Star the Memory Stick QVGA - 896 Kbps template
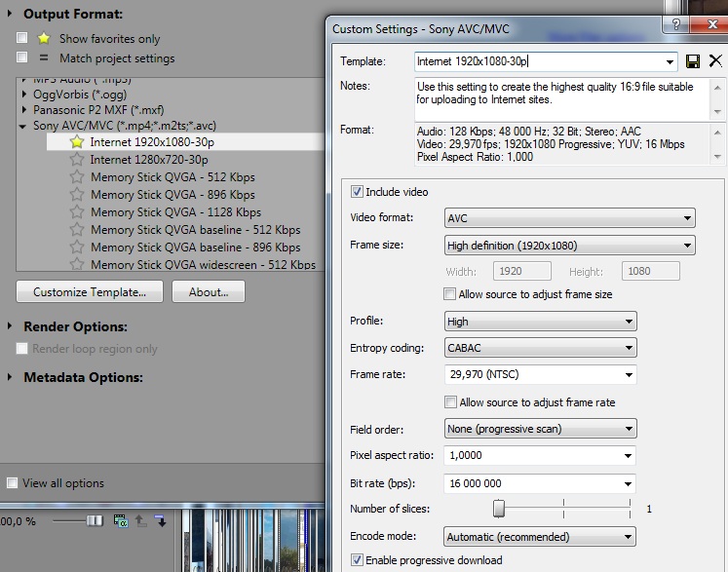This screenshot has height=572, width=728. point(77,195)
